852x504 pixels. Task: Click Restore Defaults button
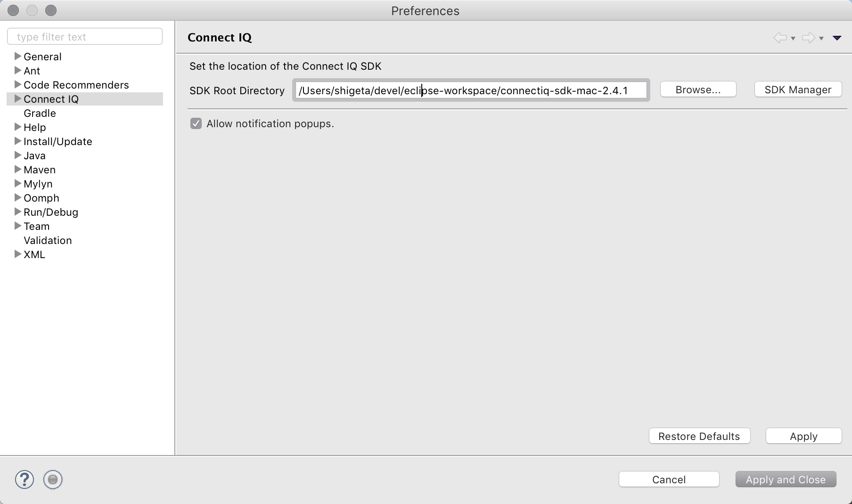(x=699, y=436)
